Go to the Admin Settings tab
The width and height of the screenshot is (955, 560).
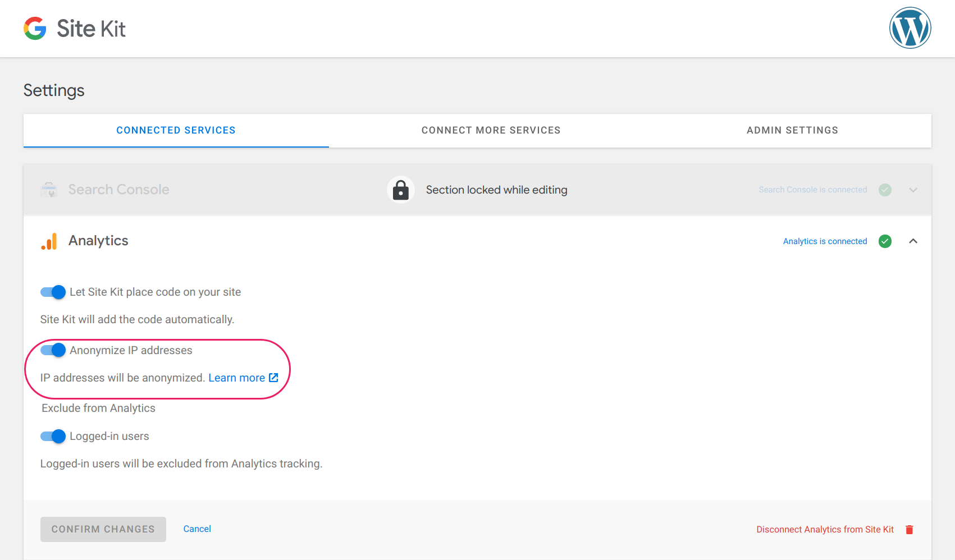(x=792, y=130)
